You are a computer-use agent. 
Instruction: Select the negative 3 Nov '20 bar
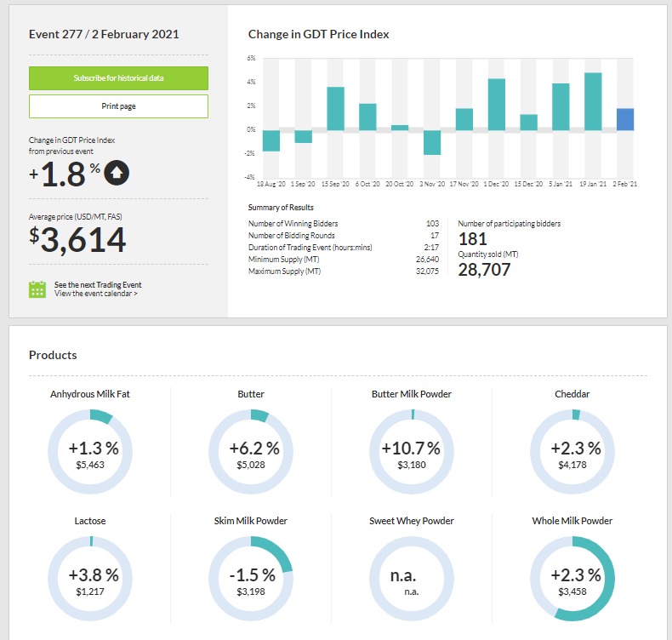(x=432, y=142)
